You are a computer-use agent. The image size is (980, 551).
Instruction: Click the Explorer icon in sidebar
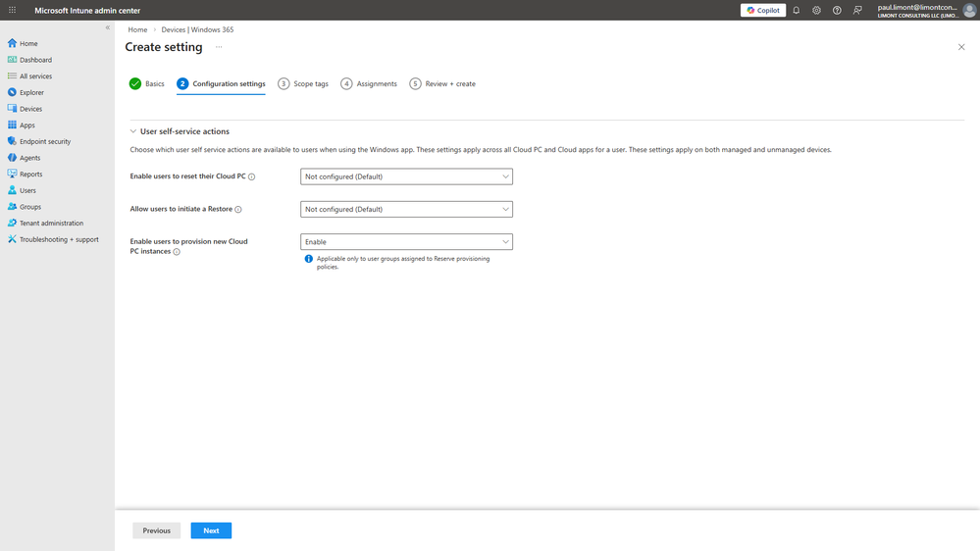(12, 92)
